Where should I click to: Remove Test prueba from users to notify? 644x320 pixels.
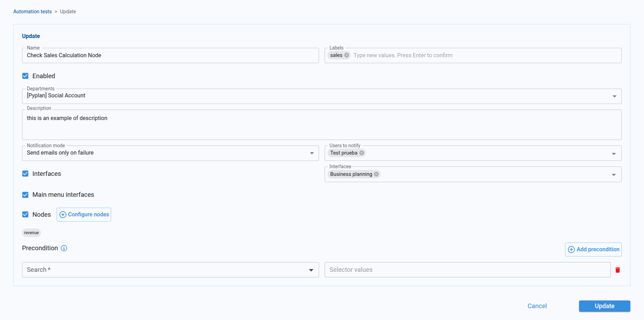(362, 153)
